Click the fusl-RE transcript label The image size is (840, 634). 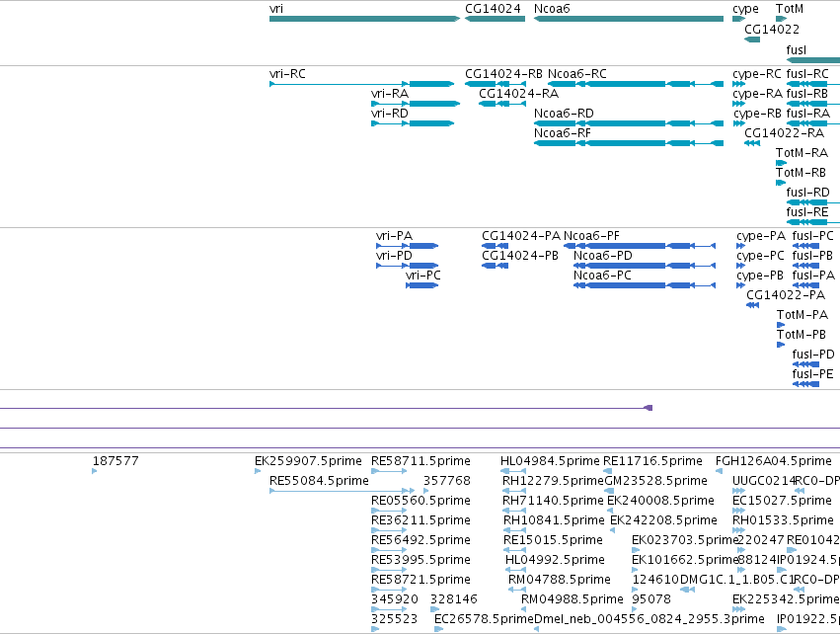click(x=807, y=211)
